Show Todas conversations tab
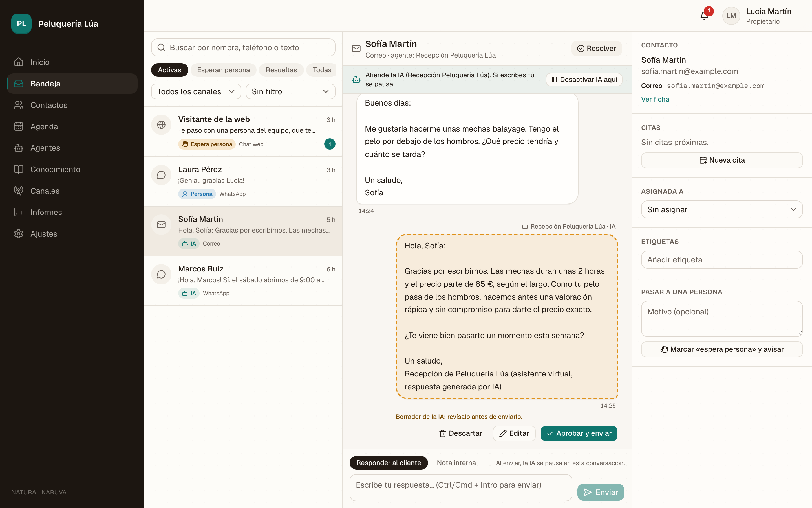Screen dimensions: 812x508 pos(322,70)
